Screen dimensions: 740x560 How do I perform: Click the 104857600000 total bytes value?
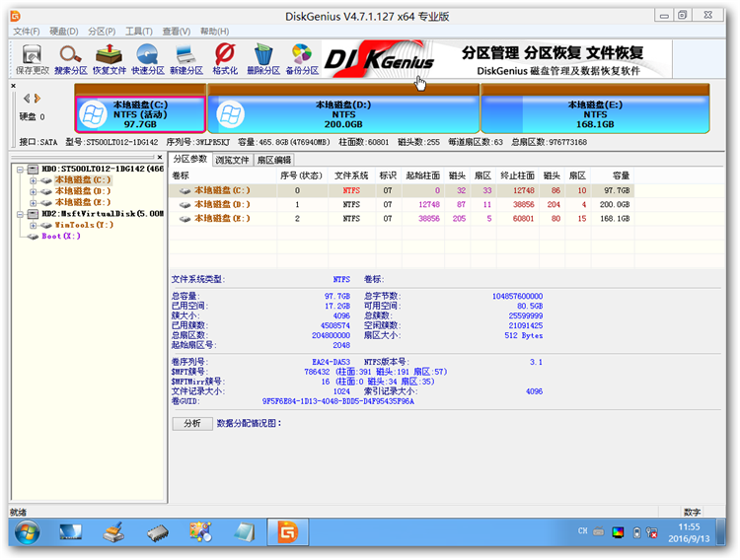coord(517,297)
